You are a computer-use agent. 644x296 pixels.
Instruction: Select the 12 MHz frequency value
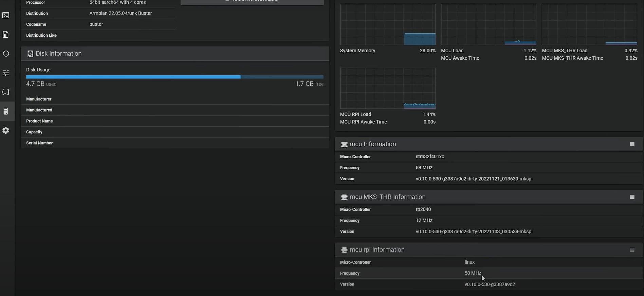[x=424, y=220]
